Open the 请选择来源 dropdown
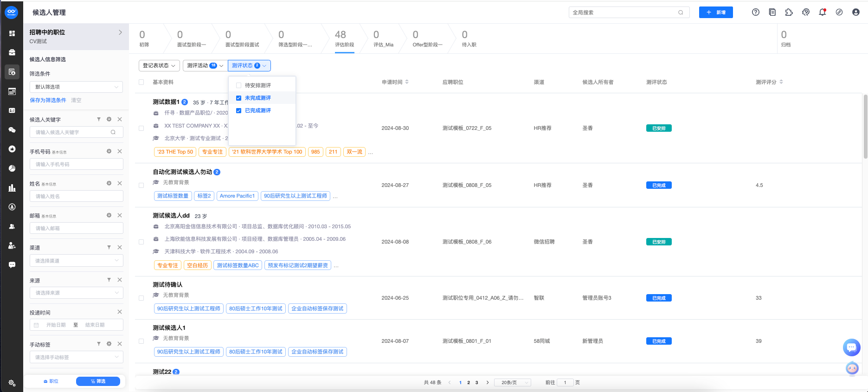The image size is (868, 392). 77,293
